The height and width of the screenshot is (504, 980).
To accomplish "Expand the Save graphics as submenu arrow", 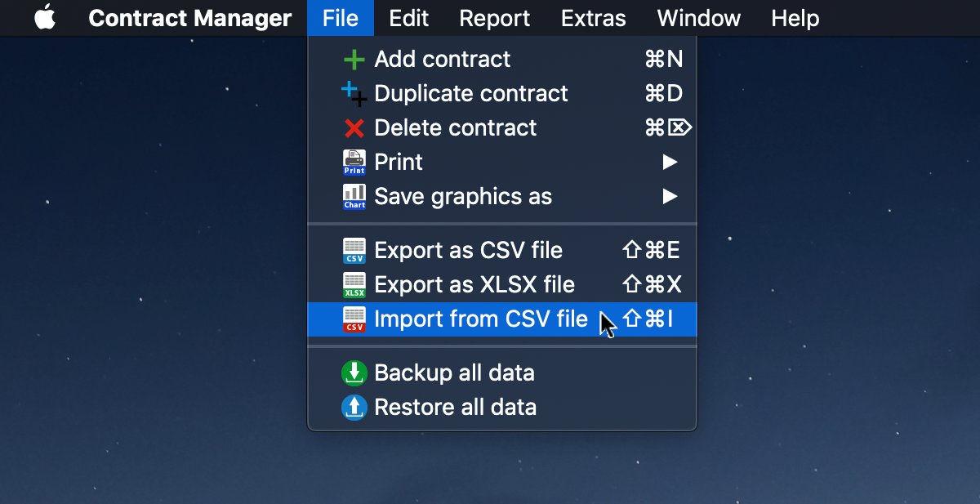I will pos(670,197).
